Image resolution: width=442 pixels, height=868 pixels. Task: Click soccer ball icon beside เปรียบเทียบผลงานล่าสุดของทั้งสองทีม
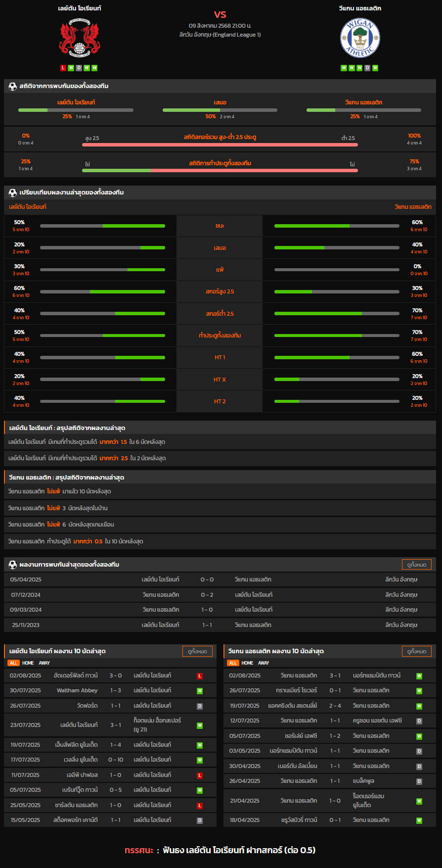click(13, 193)
